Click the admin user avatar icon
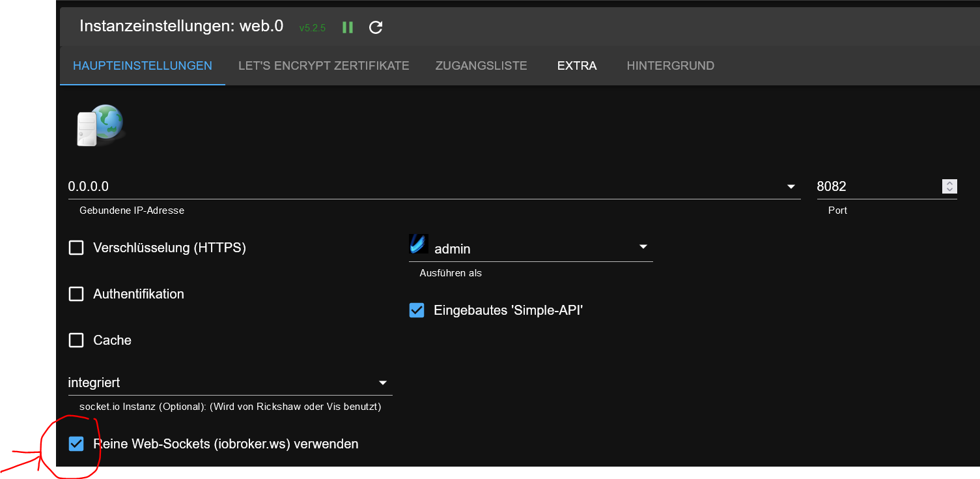This screenshot has height=479, width=980. click(x=419, y=243)
